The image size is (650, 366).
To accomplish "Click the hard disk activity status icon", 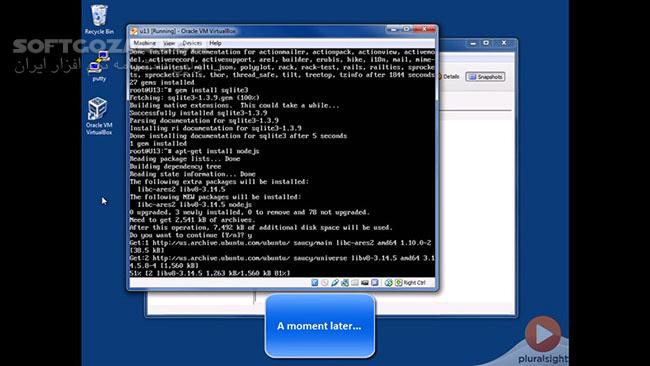I will click(x=315, y=283).
